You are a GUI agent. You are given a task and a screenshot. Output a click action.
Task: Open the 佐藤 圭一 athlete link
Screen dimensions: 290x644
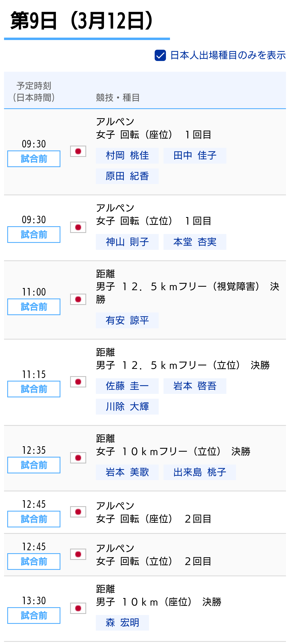[x=127, y=386]
